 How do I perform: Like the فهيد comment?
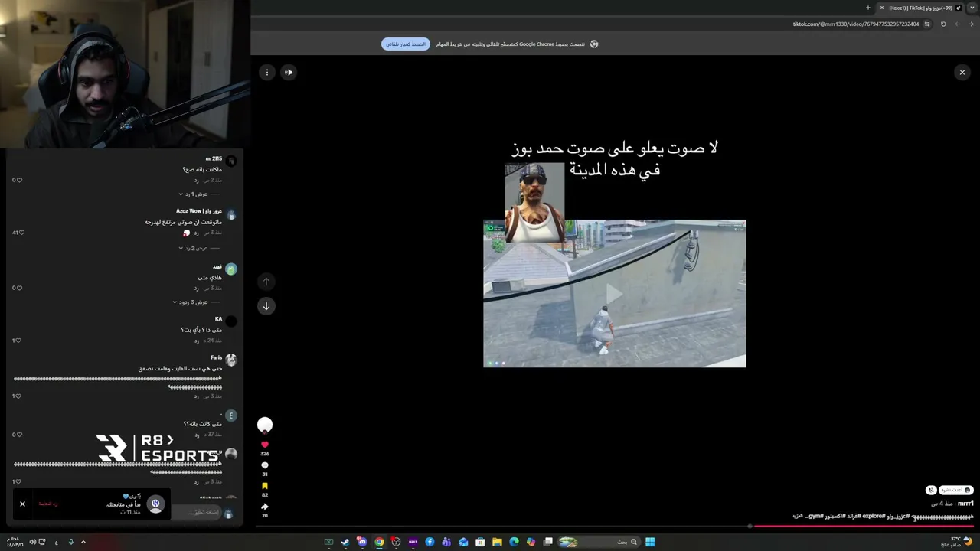pyautogui.click(x=19, y=288)
